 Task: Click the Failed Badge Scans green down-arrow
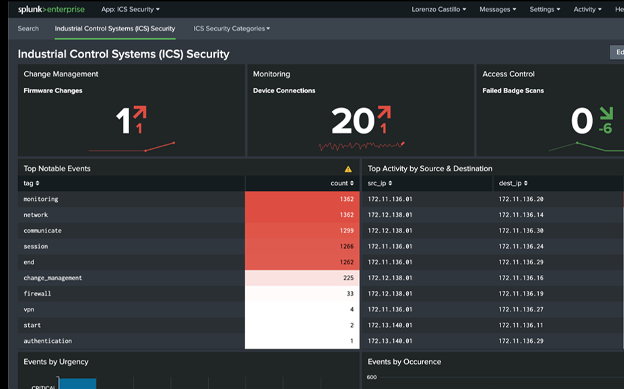point(606,113)
